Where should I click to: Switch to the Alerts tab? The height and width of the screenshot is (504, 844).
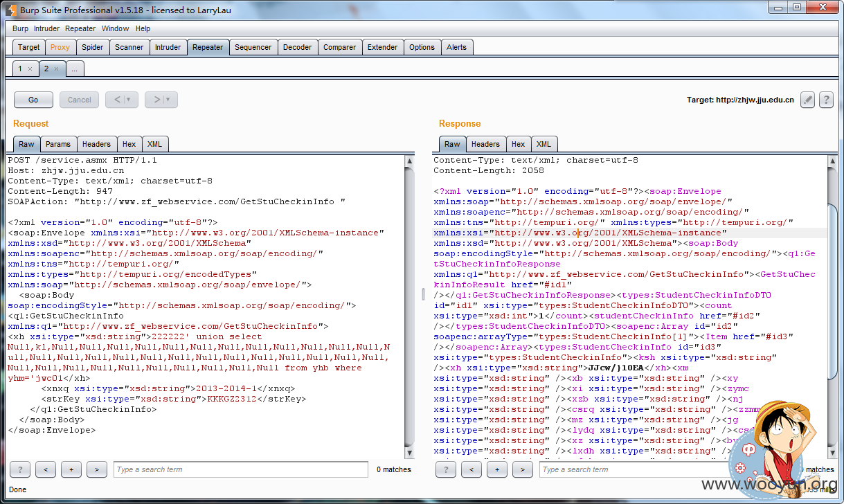pos(456,47)
